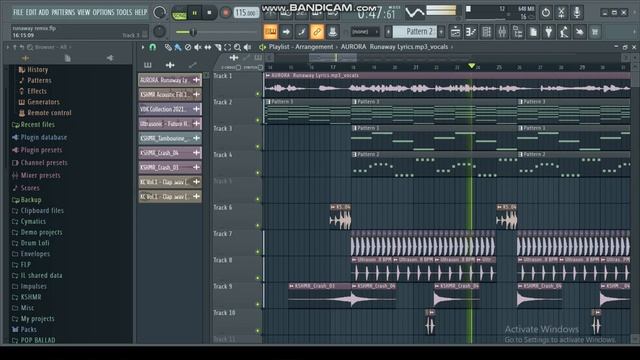This screenshot has height=360, width=640.
Task: Expand Generators in the browser
Action: [x=39, y=102]
